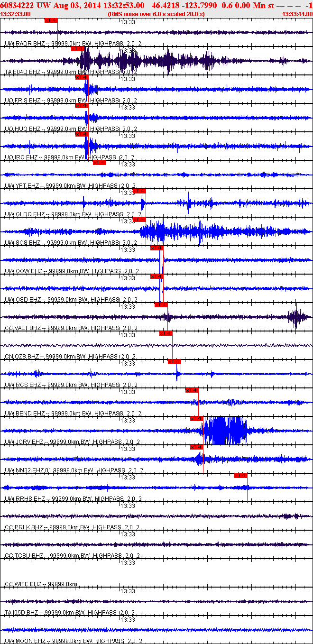Click the red pick marker on the FRIS trace
313x644 pixels.
tap(82, 77)
